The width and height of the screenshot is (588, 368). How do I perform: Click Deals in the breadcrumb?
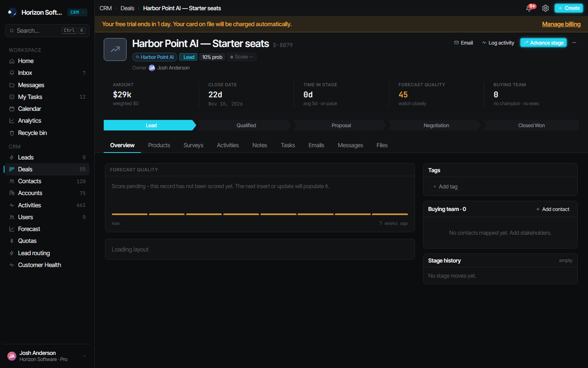tap(127, 8)
